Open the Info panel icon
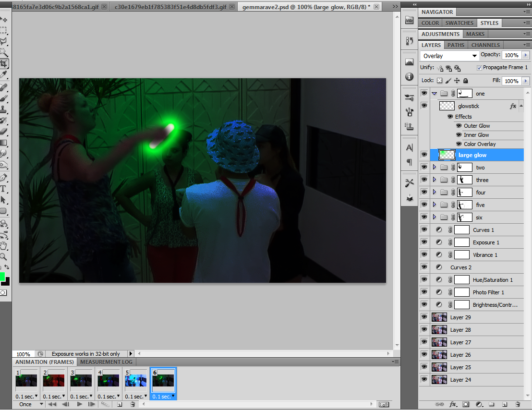Image resolution: width=532 pixels, height=410 pixels. pos(410,77)
